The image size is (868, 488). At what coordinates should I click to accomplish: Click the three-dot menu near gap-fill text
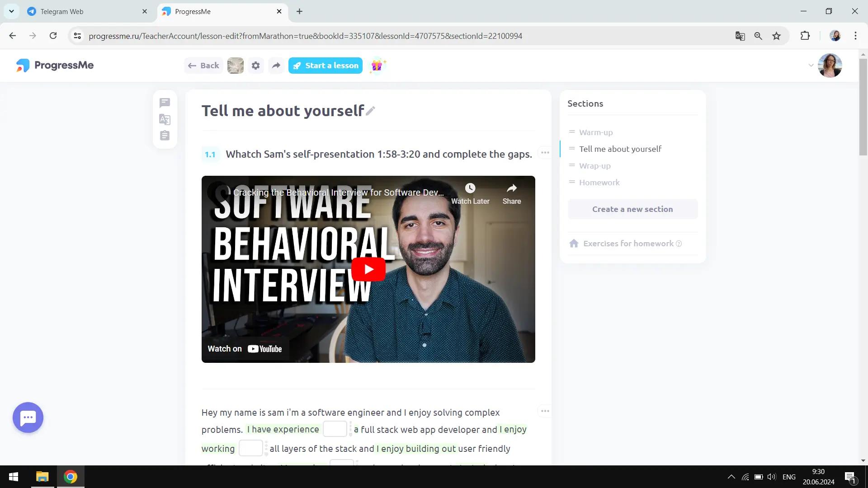coord(544,411)
